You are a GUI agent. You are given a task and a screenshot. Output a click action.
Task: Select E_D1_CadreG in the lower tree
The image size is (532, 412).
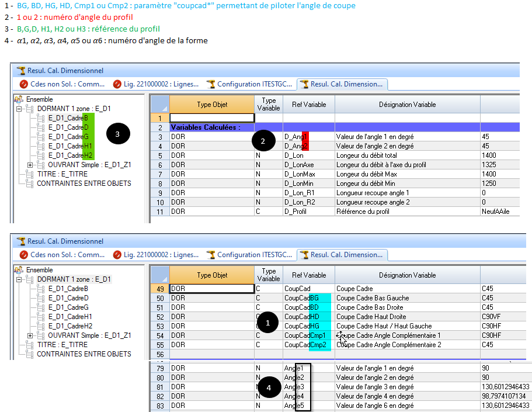pyautogui.click(x=68, y=307)
